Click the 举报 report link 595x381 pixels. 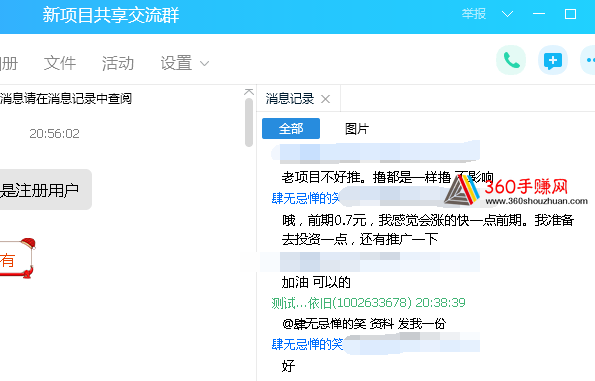pos(474,14)
